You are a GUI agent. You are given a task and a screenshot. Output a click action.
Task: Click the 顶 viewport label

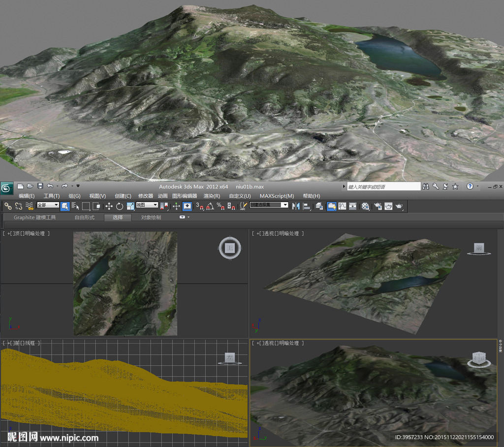(x=17, y=233)
